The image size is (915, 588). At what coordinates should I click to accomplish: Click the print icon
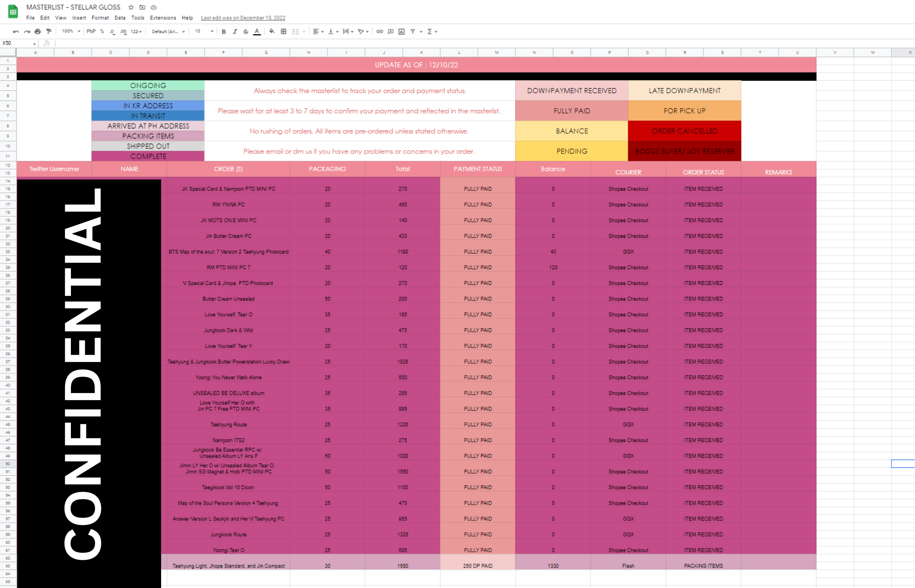(38, 31)
